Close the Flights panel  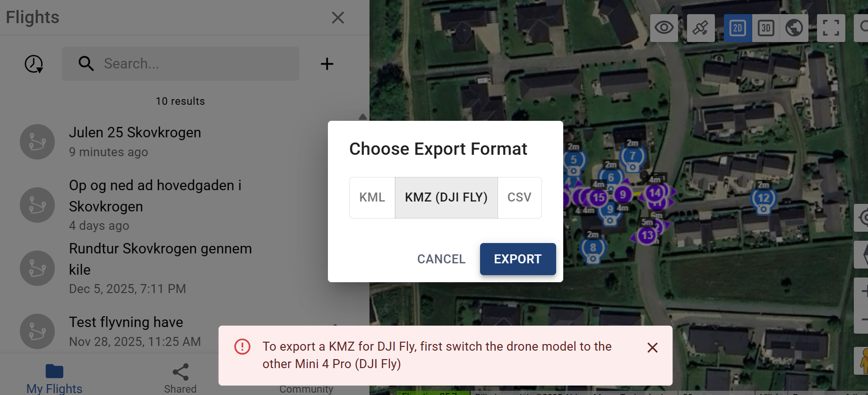coord(337,18)
